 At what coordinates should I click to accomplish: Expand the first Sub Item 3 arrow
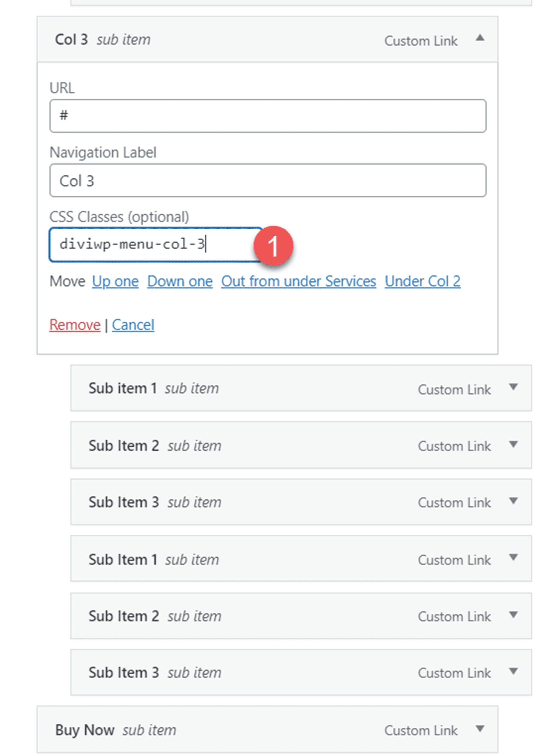pyautogui.click(x=513, y=501)
